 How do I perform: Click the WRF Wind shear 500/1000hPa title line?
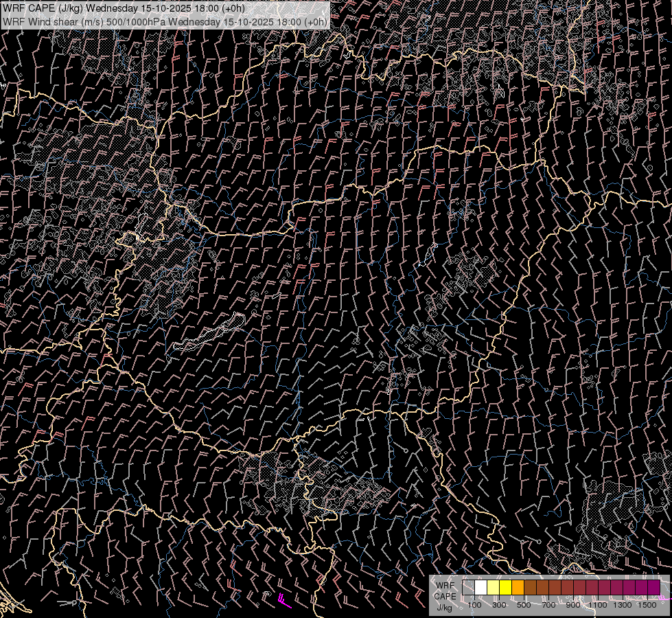[165, 22]
